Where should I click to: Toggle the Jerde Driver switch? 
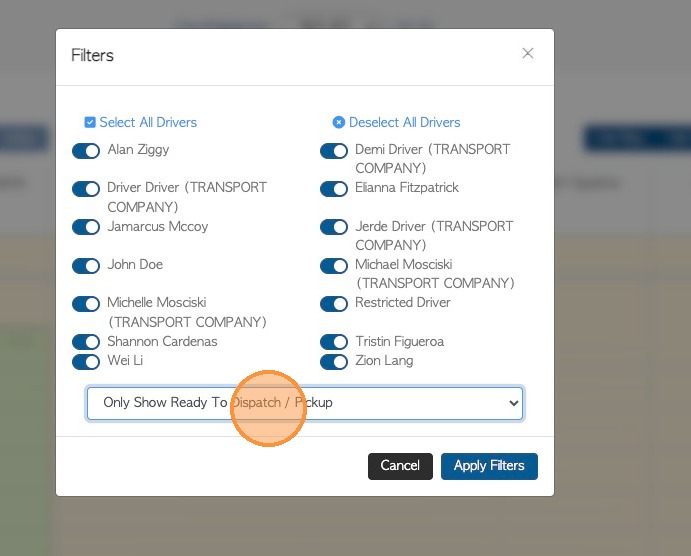(334, 227)
